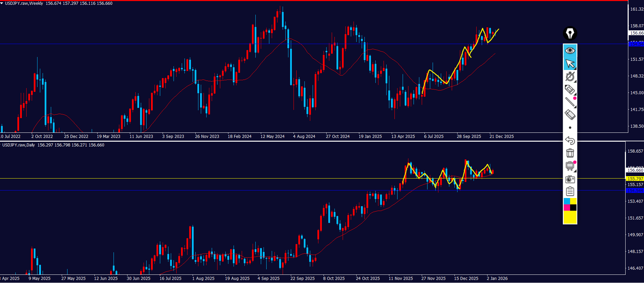Screen dimensions: 644x283
Task: Click the clipboard icon in the toolbar
Action: [570, 192]
